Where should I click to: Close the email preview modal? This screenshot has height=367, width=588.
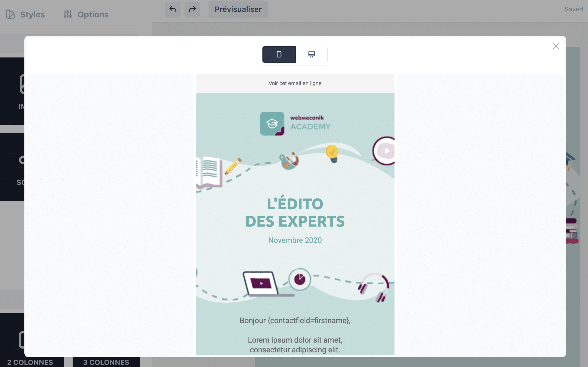pos(556,46)
